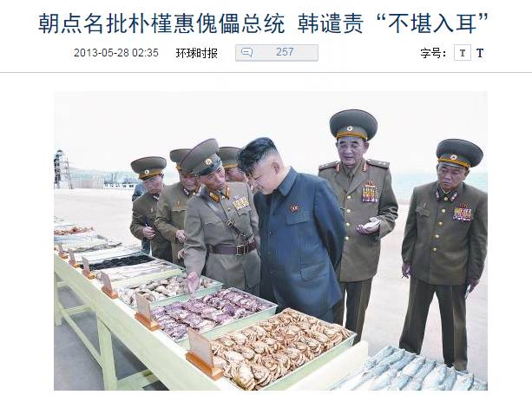532x395 pixels.
Task: Click the wooden label placard beside crabs
Action: coord(202,354)
